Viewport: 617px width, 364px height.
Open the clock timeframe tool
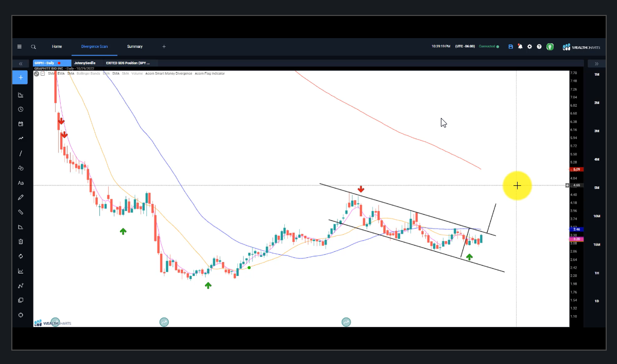(x=21, y=109)
